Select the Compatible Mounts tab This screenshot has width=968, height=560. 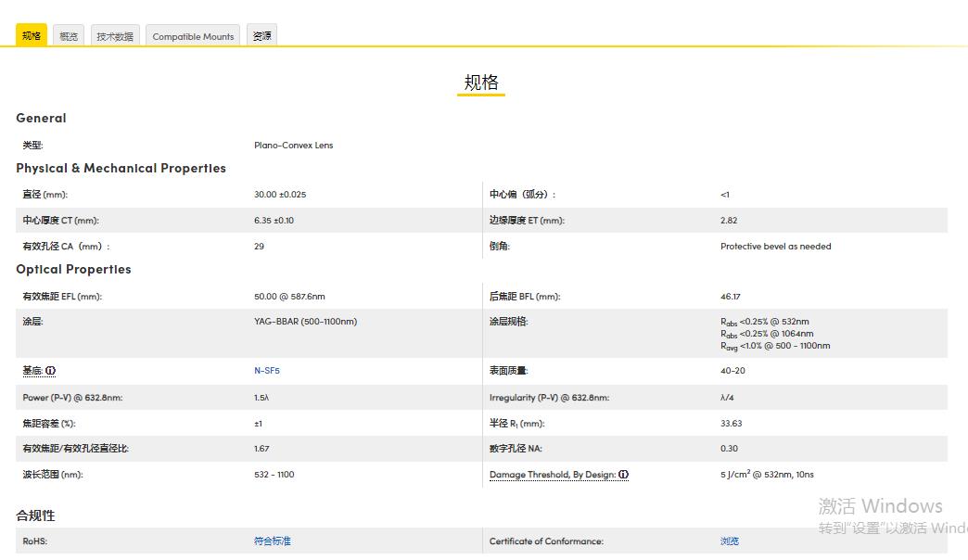coord(193,36)
